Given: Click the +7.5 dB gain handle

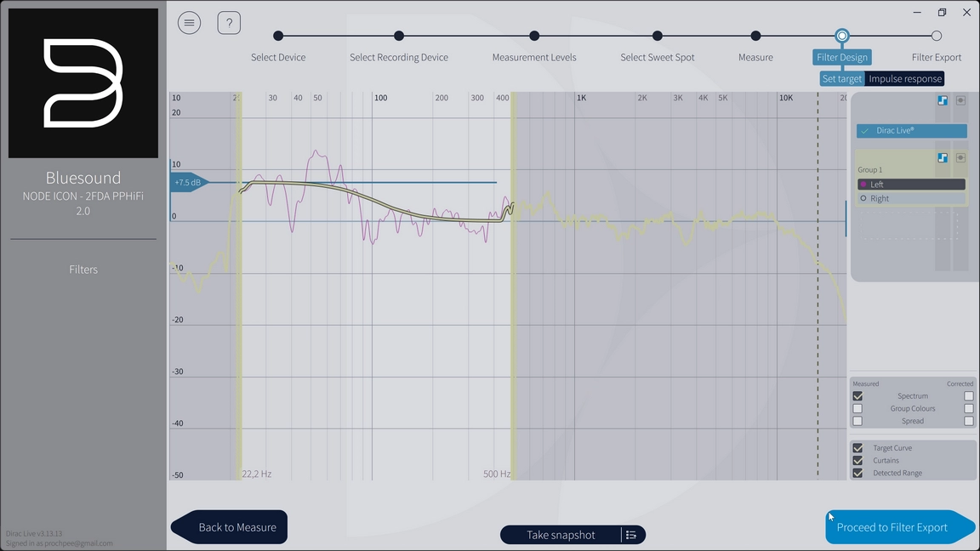Looking at the screenshot, I should [188, 183].
